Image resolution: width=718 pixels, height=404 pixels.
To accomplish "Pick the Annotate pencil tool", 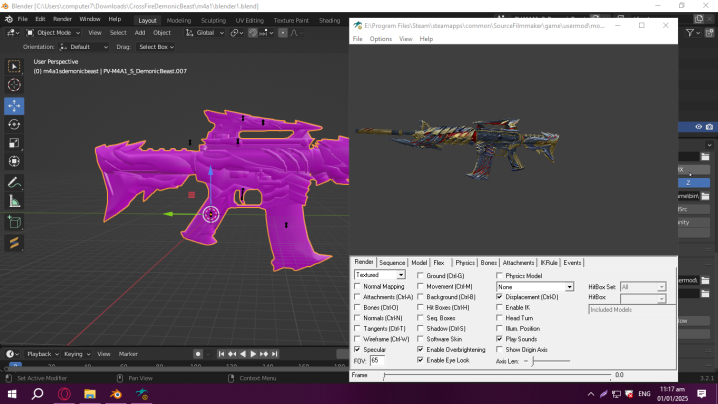I will click(14, 183).
